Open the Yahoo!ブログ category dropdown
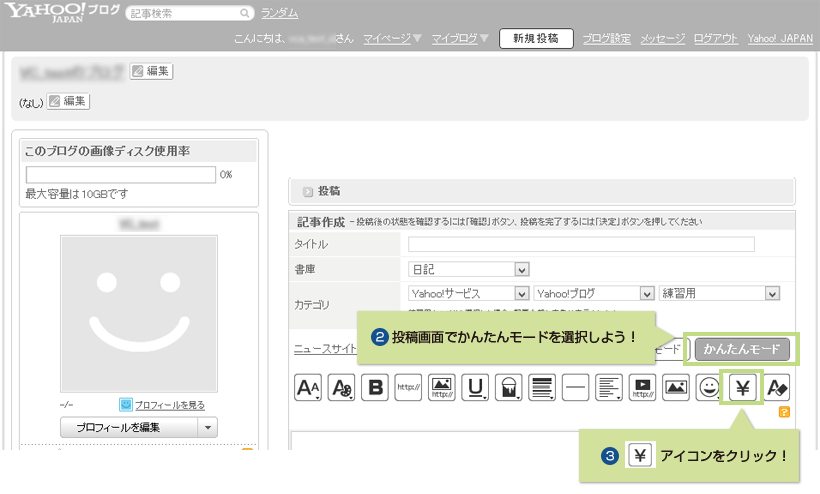This screenshot has width=820, height=494. click(x=594, y=293)
